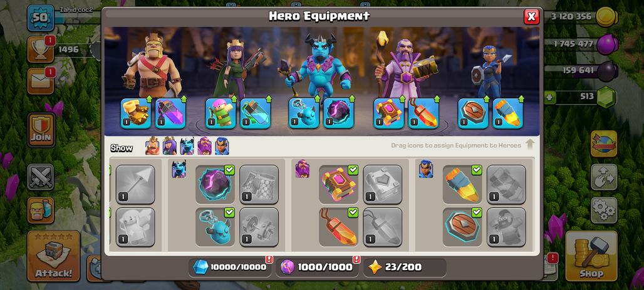Select Minion Prince's Henchmen Puppet slot
This screenshot has width=644, height=290.
point(303,113)
